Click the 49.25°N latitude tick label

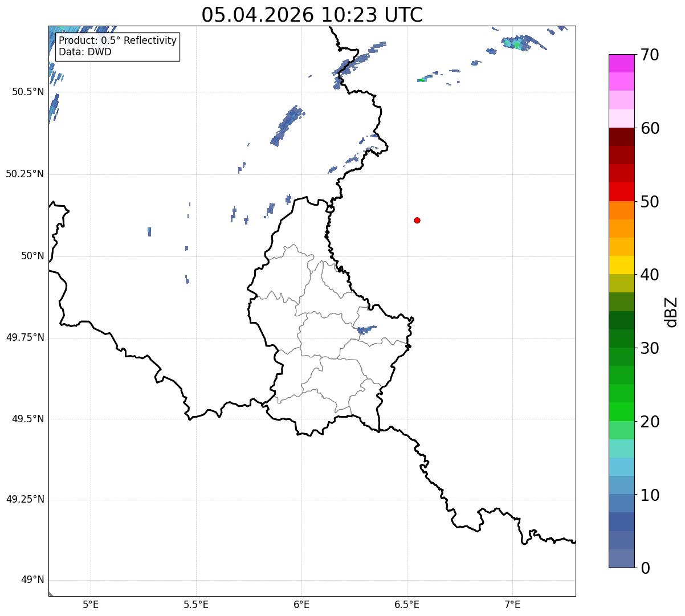coord(25,499)
